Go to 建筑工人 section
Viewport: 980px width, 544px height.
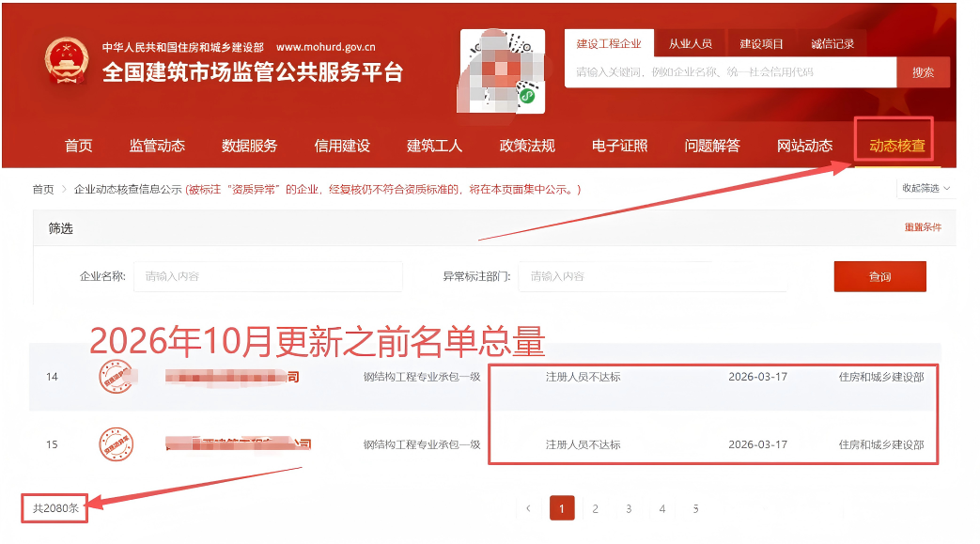tap(434, 146)
